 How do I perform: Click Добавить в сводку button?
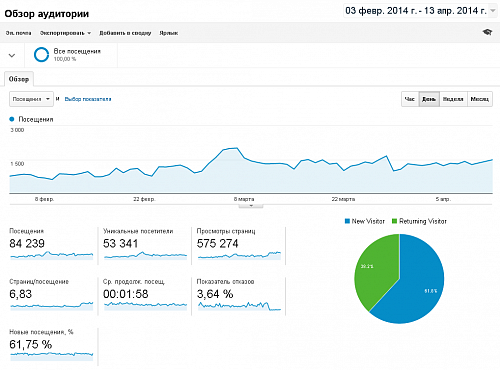(125, 33)
